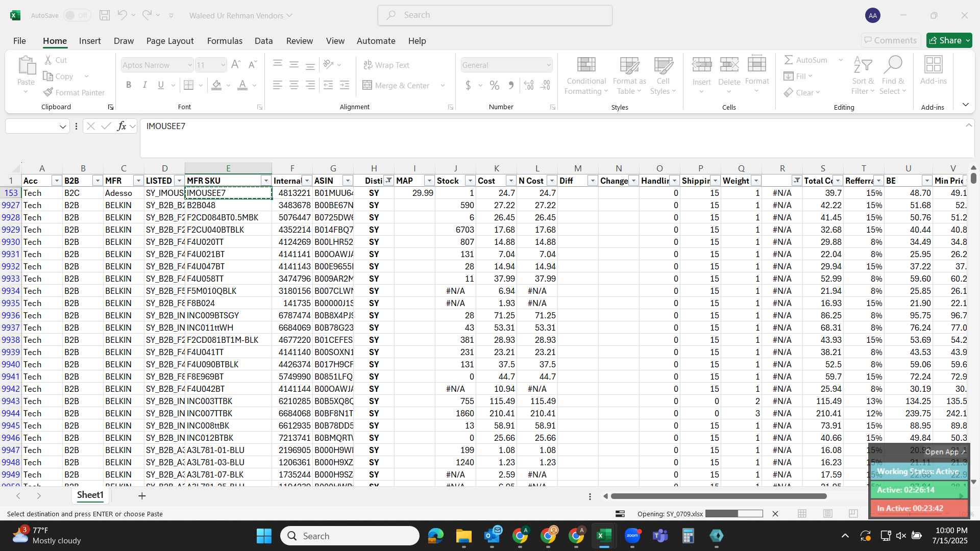Click the file opening progress bar
The width and height of the screenshot is (980, 551).
734,514
